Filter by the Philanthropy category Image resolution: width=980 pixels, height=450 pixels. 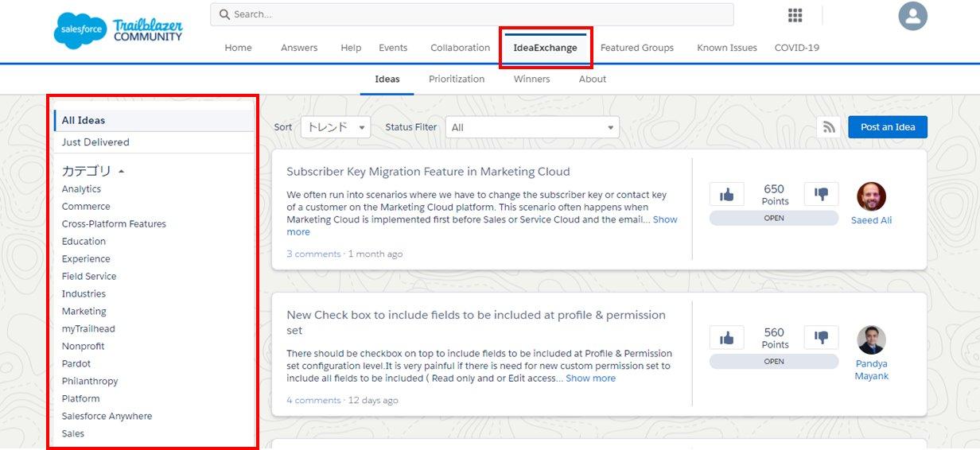[90, 382]
